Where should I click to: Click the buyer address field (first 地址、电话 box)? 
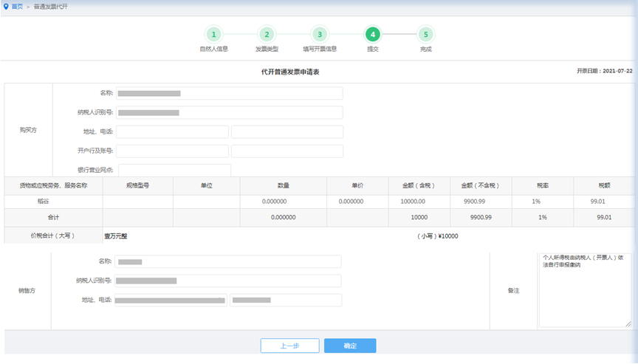pos(172,132)
